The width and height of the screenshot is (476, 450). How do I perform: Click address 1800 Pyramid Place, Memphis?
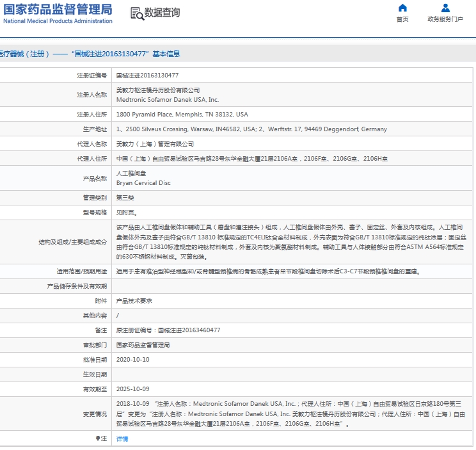(x=182, y=115)
